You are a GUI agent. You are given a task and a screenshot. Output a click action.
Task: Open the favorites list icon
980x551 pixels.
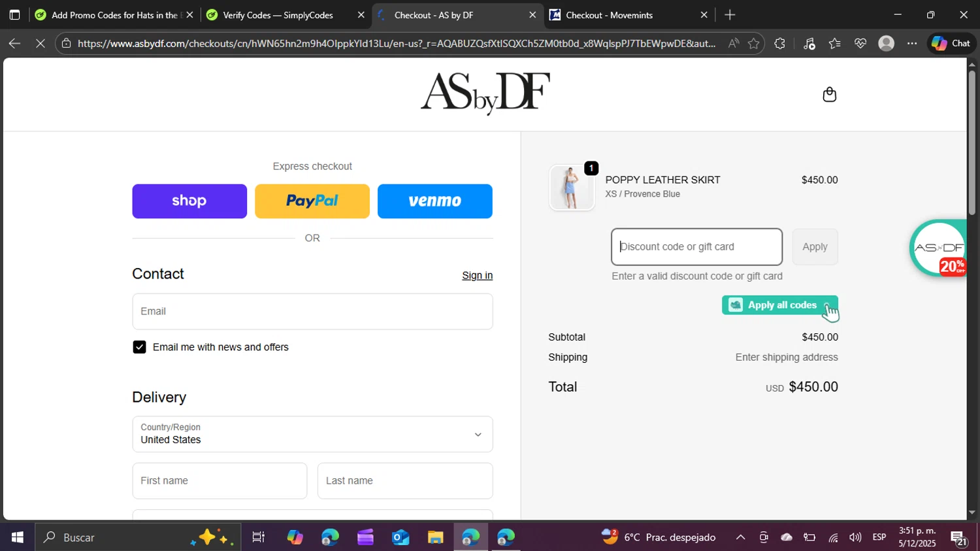[834, 43]
